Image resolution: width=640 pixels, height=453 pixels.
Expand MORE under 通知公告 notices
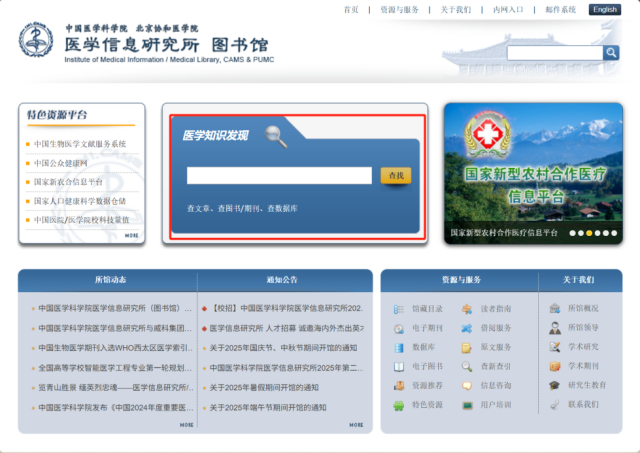coord(357,425)
